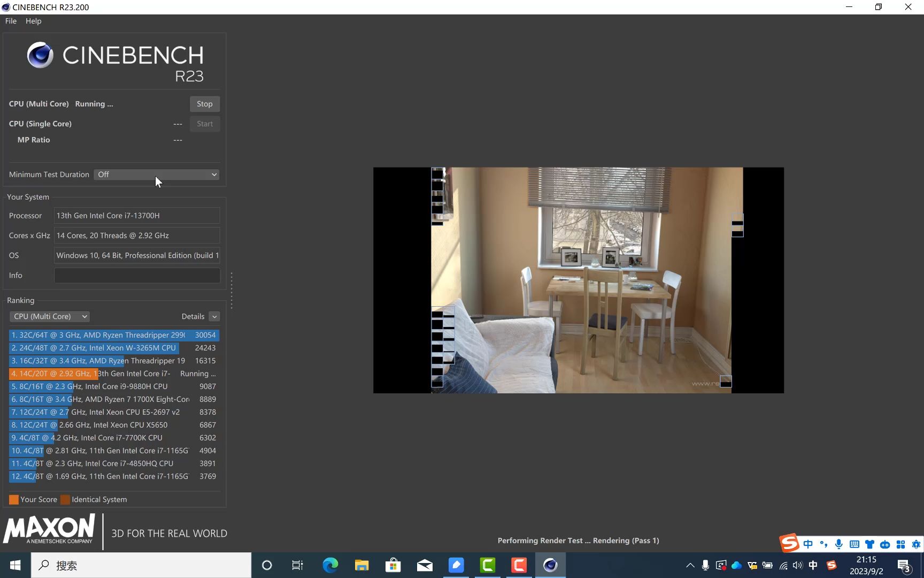Click the Sogou tray icon
Image resolution: width=924 pixels, height=578 pixels.
pyautogui.click(x=831, y=565)
